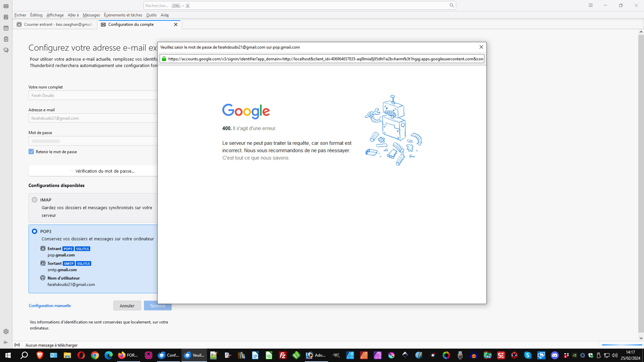Click the Terminé button

tap(158, 306)
